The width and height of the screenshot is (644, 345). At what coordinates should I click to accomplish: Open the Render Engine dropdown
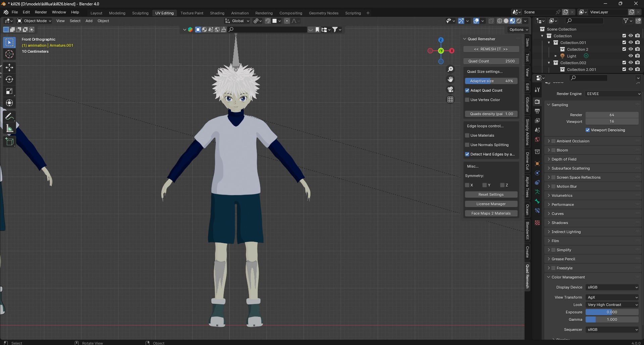coord(613,94)
